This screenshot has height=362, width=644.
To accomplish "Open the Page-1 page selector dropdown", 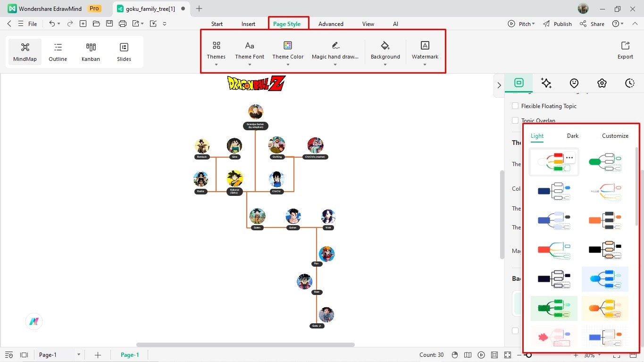I will [79, 355].
